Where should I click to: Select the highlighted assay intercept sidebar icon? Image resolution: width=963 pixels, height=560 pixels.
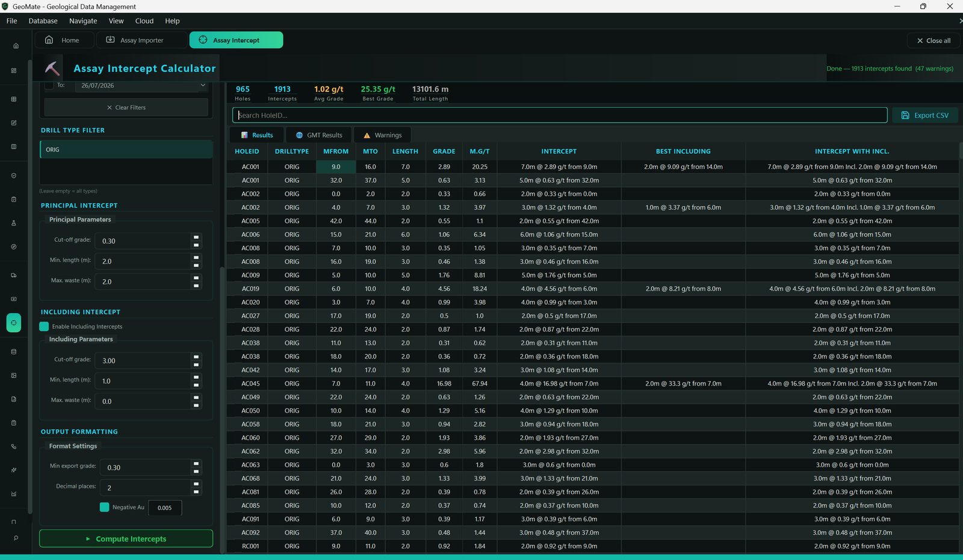[14, 323]
